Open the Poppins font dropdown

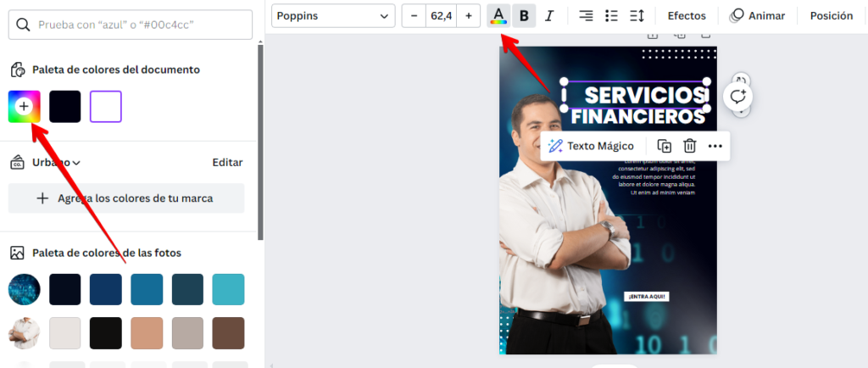333,16
